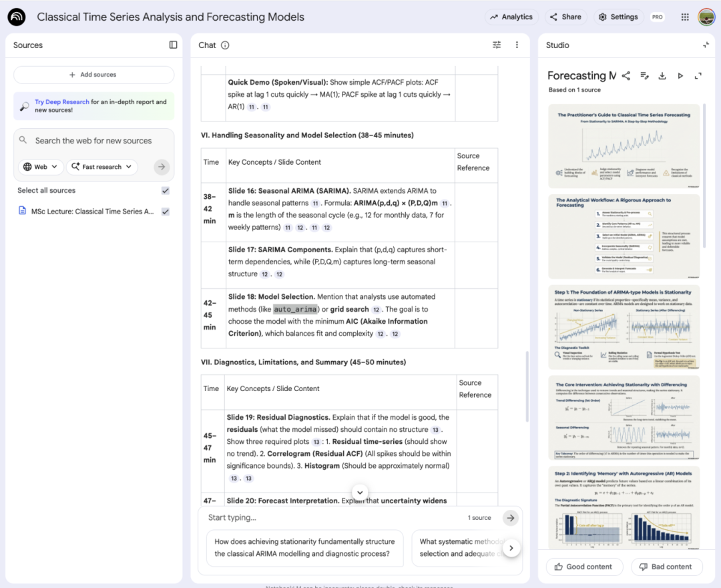Screen dimensions: 721x588
Task: Open the Google apps grid
Action: click(x=685, y=17)
